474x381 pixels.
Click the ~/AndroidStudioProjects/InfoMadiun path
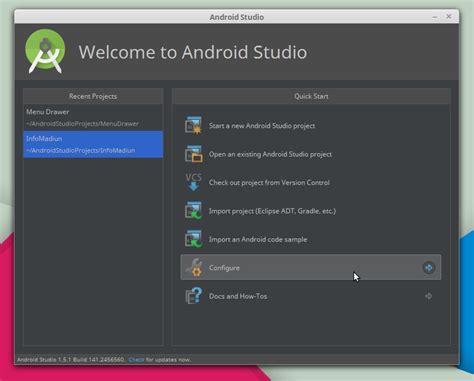click(81, 150)
